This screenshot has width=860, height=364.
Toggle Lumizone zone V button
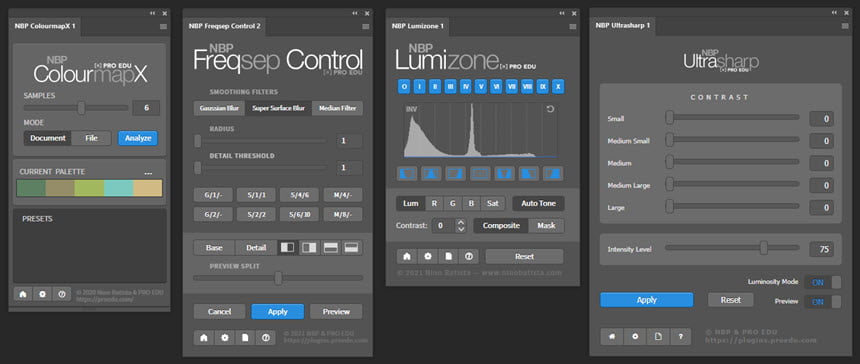point(481,87)
